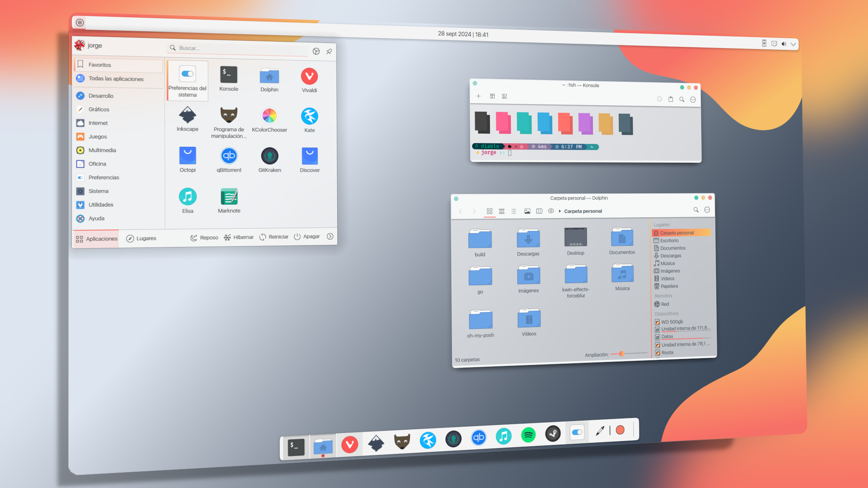This screenshot has width=868, height=488.
Task: Click Reiniciar button in launcher
Action: coord(274,237)
